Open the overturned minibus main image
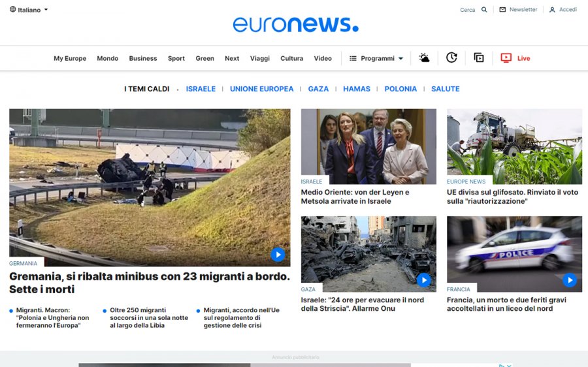Image resolution: width=588 pixels, height=367 pixels. 150,187
